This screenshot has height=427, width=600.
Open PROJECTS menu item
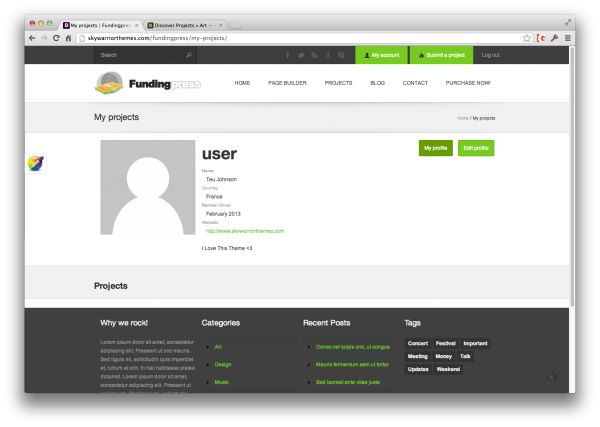338,83
